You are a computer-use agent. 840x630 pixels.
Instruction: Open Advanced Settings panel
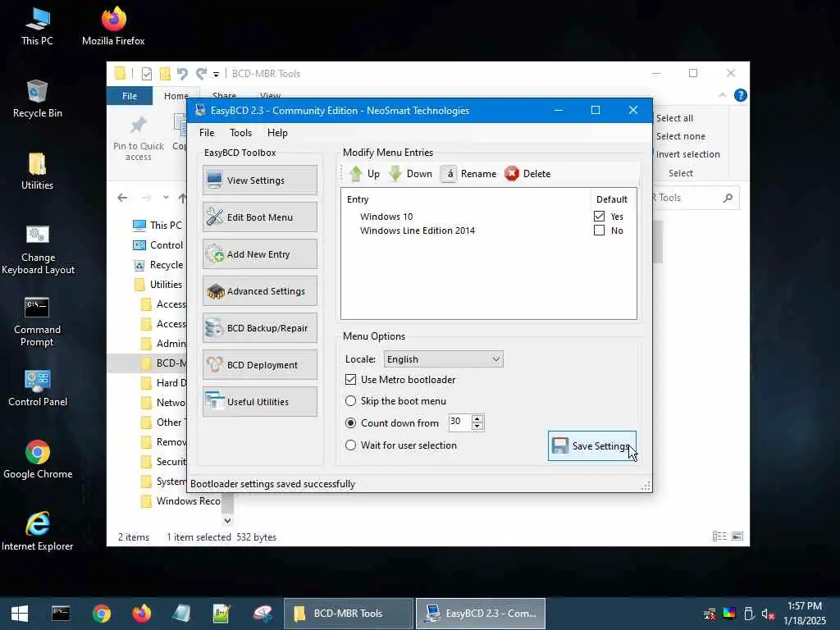tap(260, 291)
